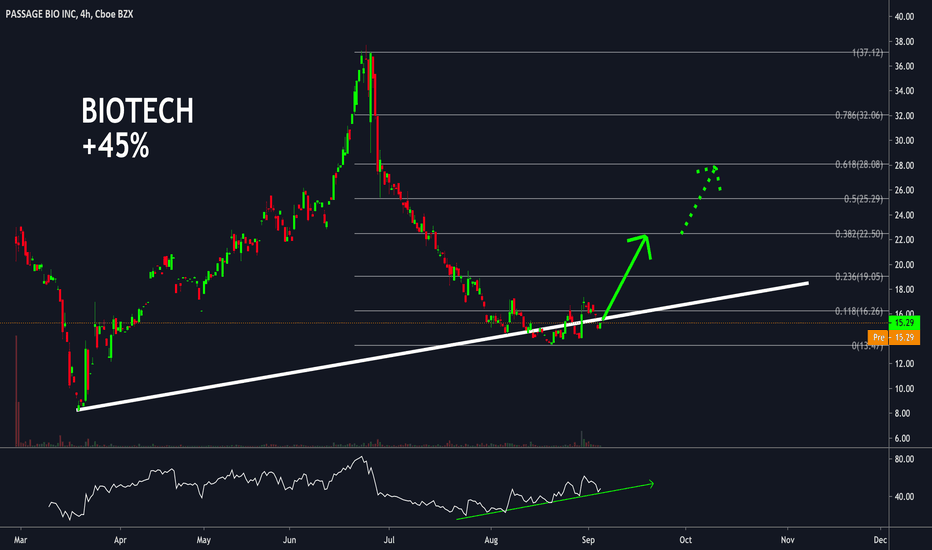Select the 0.618(28.08) Fibonacci level label
This screenshot has width=932, height=550.
pyautogui.click(x=859, y=165)
